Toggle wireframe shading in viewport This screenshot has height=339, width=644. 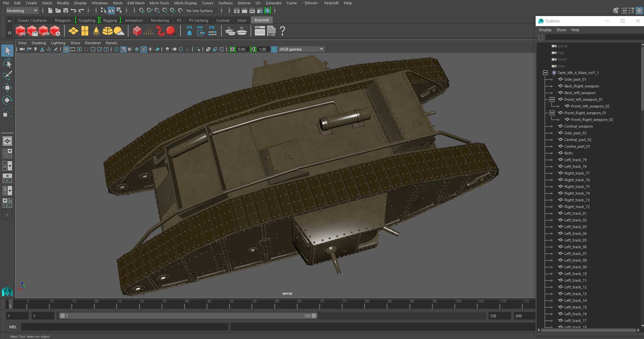[116, 49]
